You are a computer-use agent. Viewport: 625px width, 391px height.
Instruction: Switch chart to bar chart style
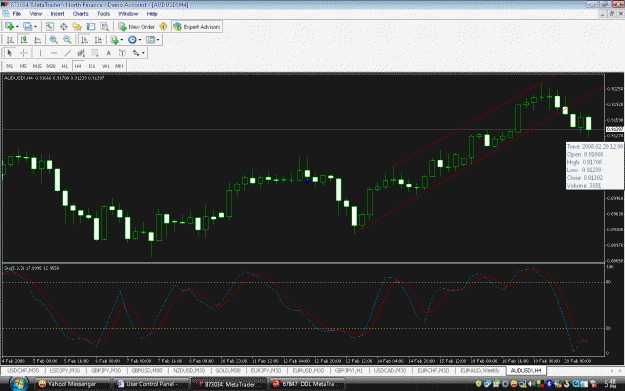[10, 40]
